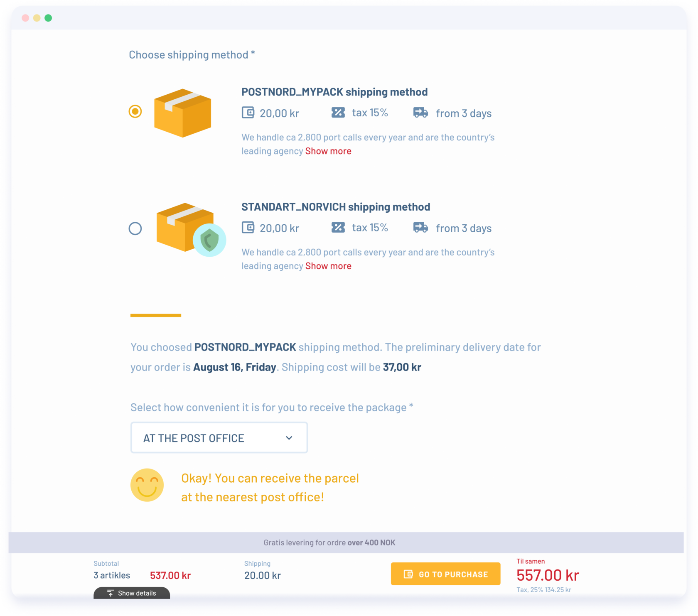Click the STANDART_NORVICH shipping method title
698x616 pixels.
tap(336, 207)
